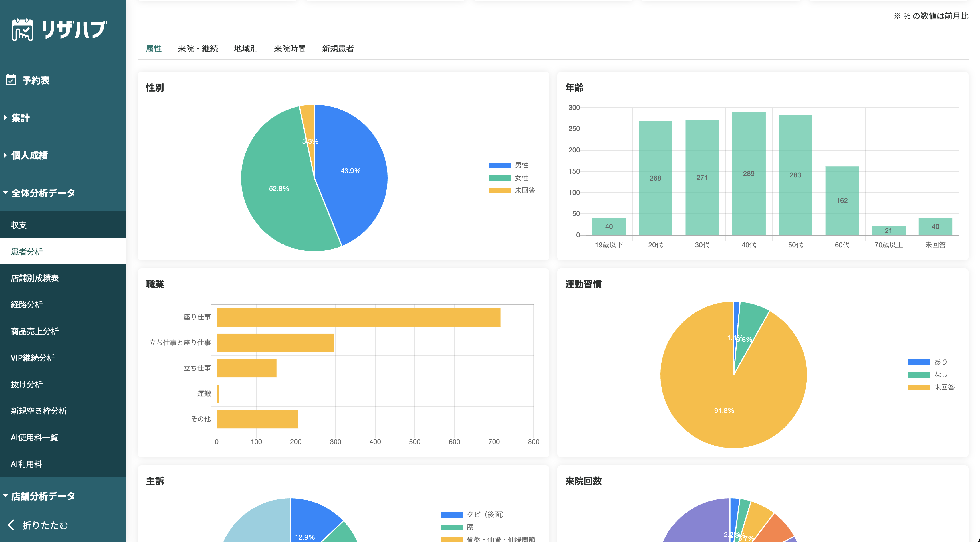The height and width of the screenshot is (542, 980).
Task: Click the 予約表 calendar icon
Action: (11, 80)
